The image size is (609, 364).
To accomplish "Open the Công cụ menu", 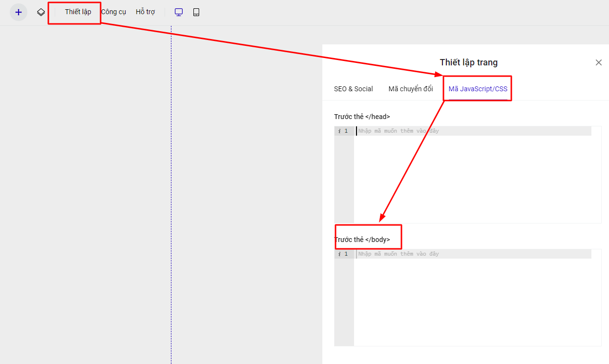I will 113,12.
